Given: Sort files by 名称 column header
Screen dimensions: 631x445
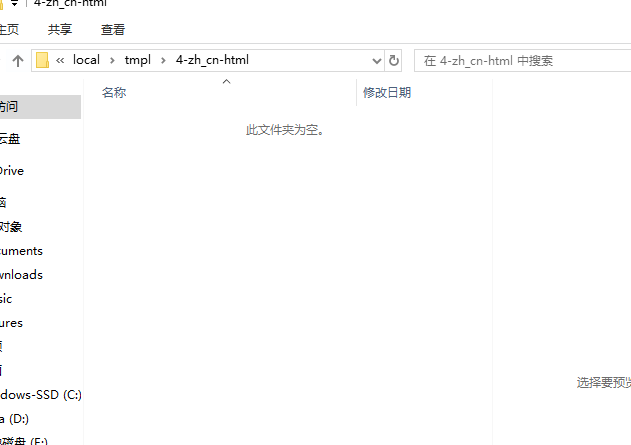Looking at the screenshot, I should pyautogui.click(x=114, y=93).
